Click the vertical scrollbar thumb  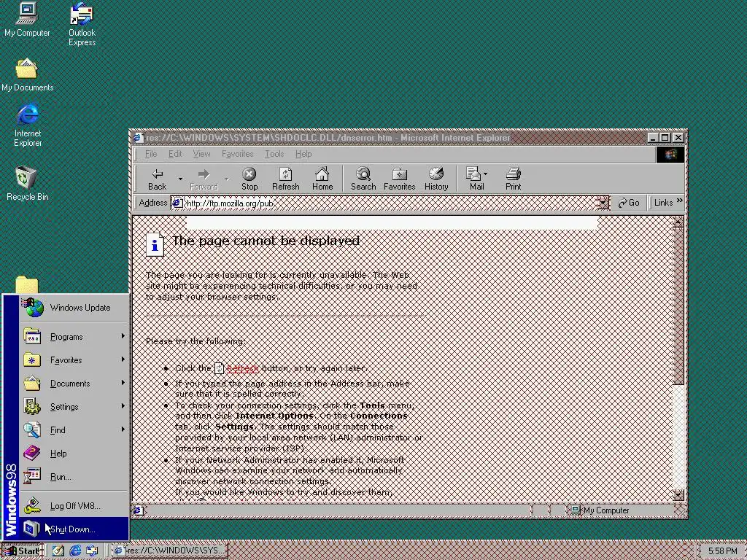pyautogui.click(x=678, y=307)
